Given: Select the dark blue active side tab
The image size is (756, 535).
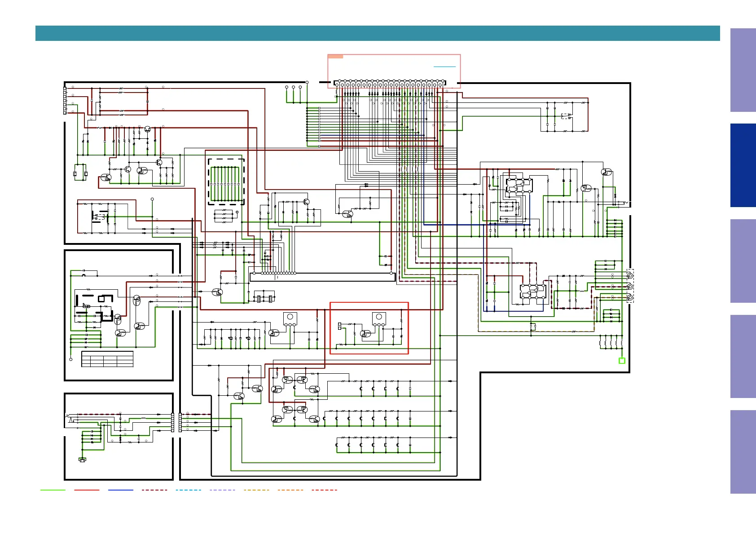Looking at the screenshot, I should (743, 165).
